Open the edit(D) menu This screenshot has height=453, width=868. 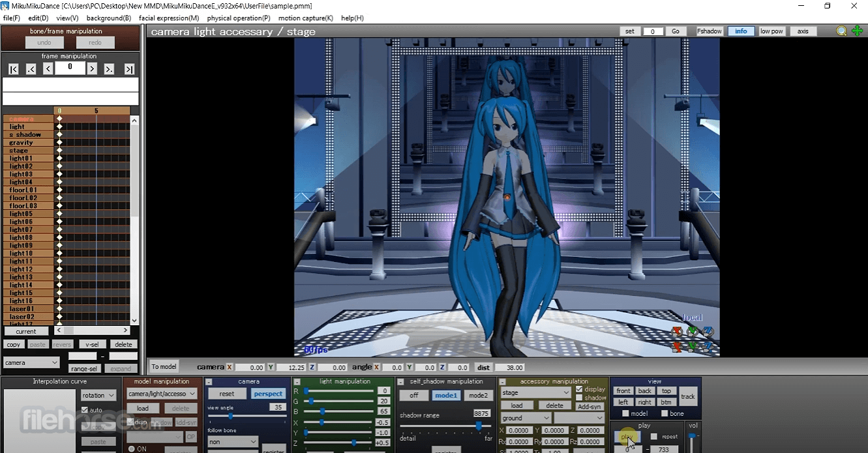(x=38, y=18)
